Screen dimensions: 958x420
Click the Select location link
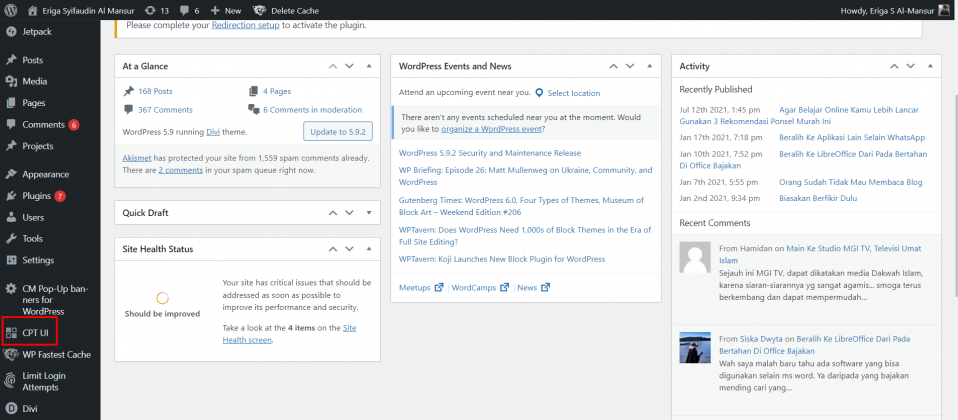574,93
